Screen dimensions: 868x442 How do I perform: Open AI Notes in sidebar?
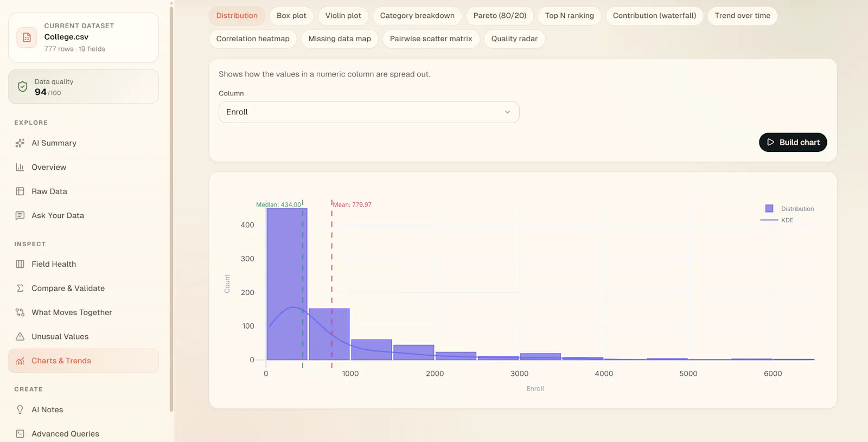point(84,409)
